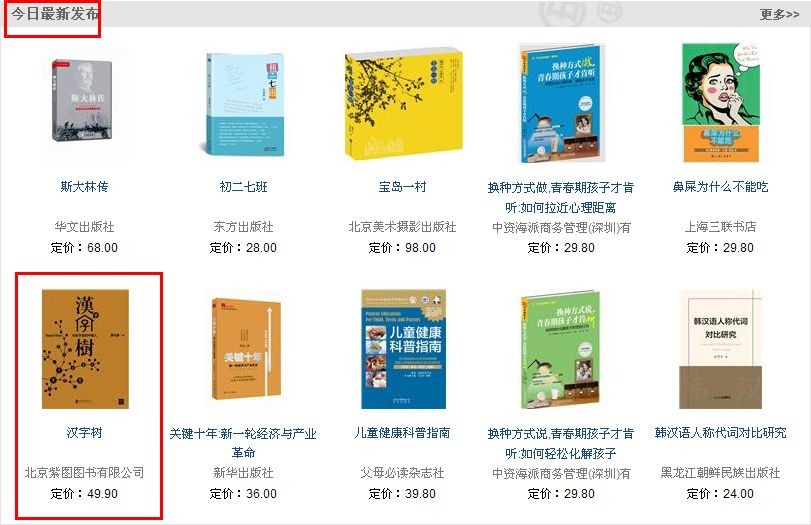Open the 初二七班 book cover image

point(243,104)
